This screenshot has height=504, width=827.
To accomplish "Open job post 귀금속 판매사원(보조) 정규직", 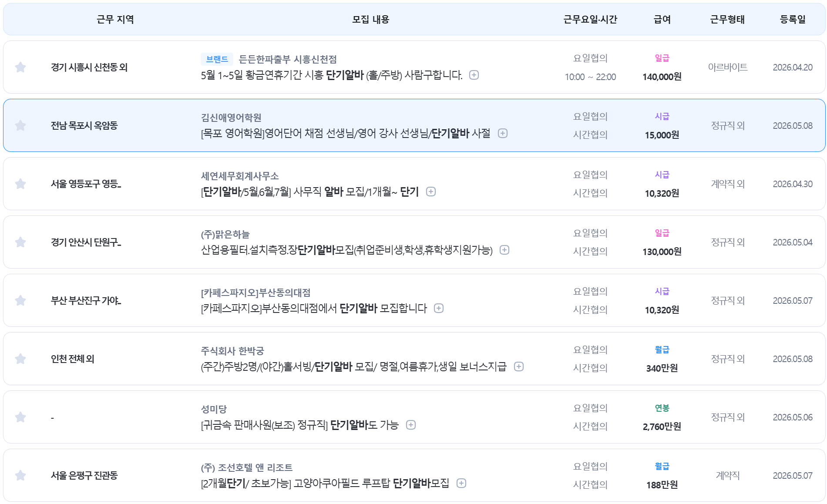I will tap(299, 425).
